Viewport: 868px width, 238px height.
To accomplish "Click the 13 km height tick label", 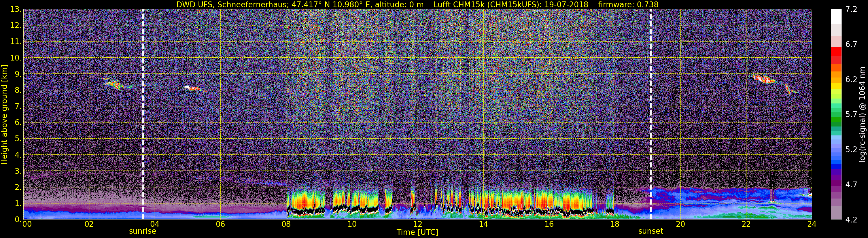I will point(16,10).
